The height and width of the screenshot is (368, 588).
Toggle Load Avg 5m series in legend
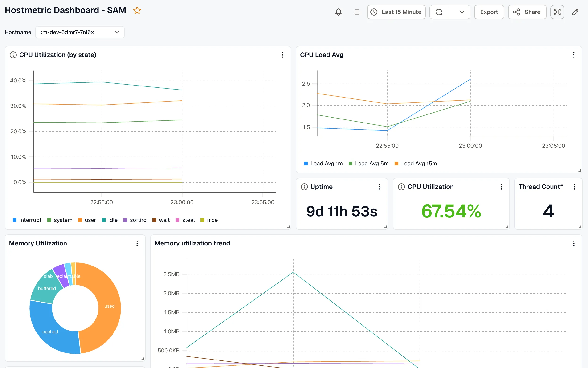coord(368,164)
